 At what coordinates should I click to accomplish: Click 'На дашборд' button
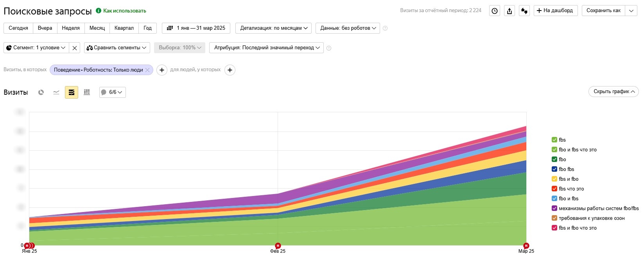pos(555,11)
